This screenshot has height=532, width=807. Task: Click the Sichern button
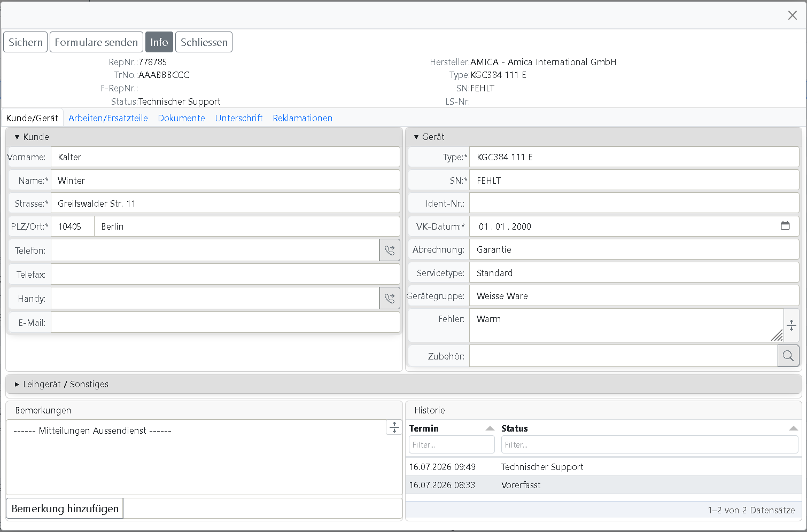pyautogui.click(x=26, y=42)
